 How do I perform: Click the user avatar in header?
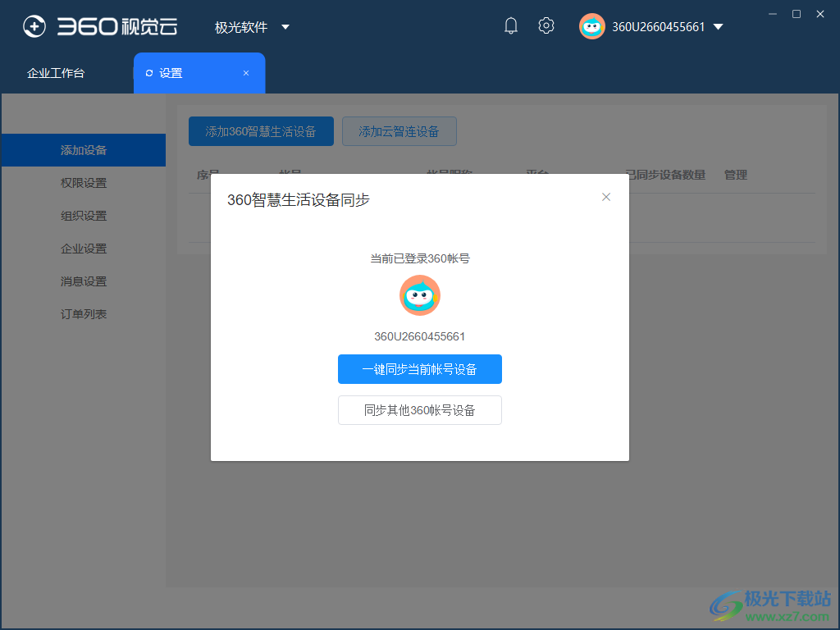click(x=592, y=26)
